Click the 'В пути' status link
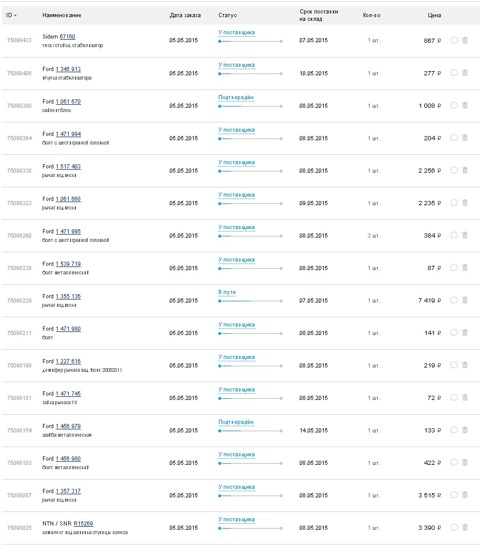 227,292
